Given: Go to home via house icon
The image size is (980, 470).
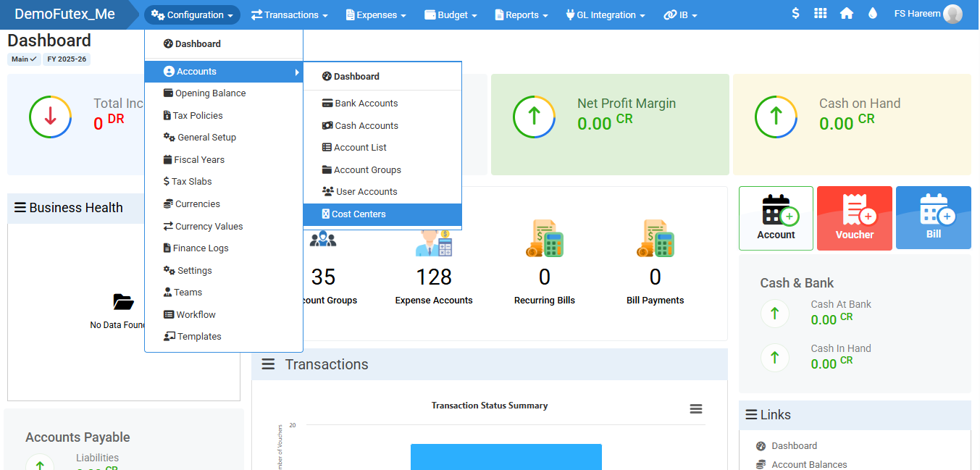Looking at the screenshot, I should [x=846, y=14].
